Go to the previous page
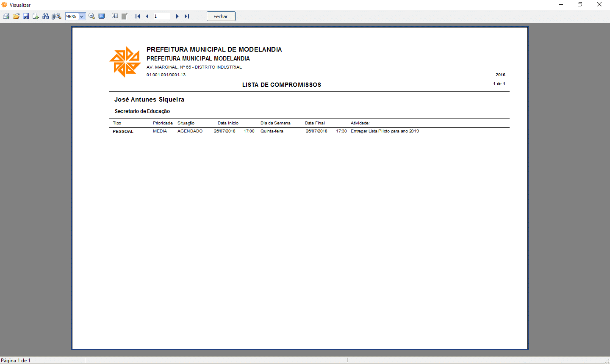 coord(147,17)
